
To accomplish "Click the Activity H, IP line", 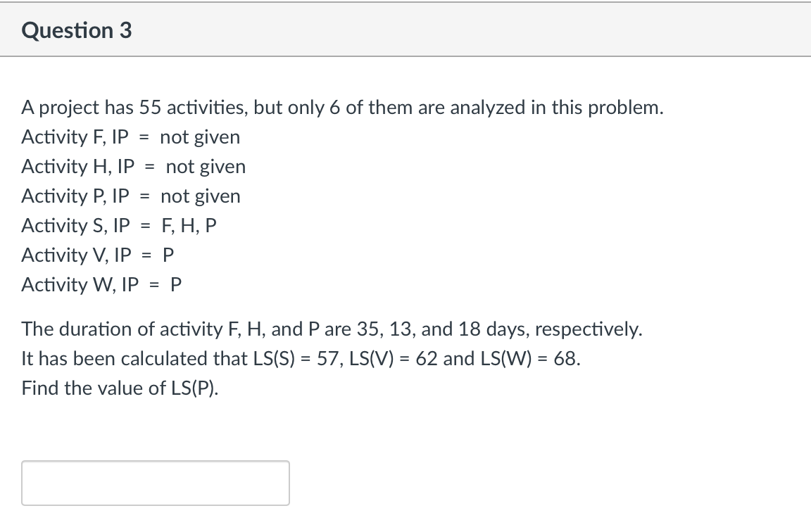I will pos(134,167).
